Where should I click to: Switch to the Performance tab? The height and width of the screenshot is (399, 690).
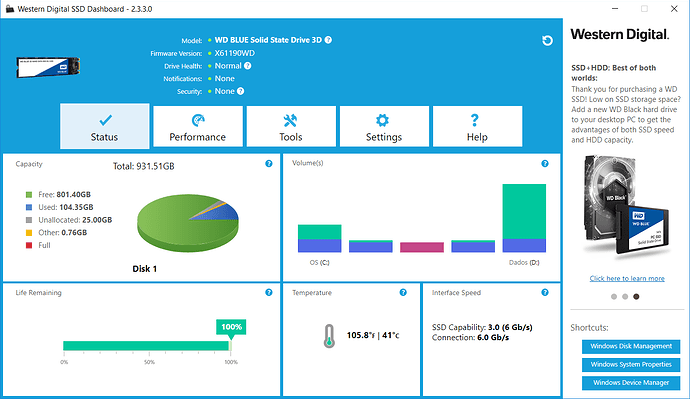(198, 126)
